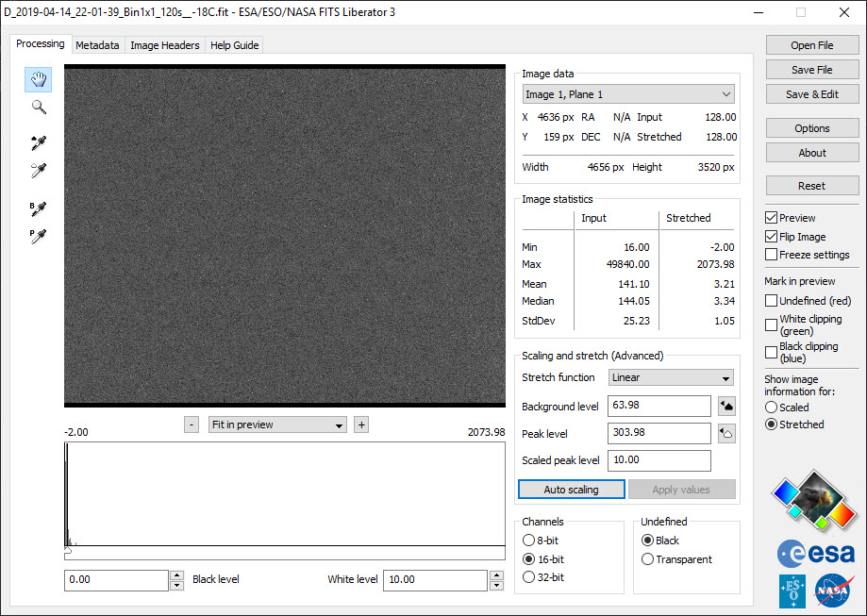Click in the Scaled peak level field
Screen dimensions: 867x616
tap(659, 460)
